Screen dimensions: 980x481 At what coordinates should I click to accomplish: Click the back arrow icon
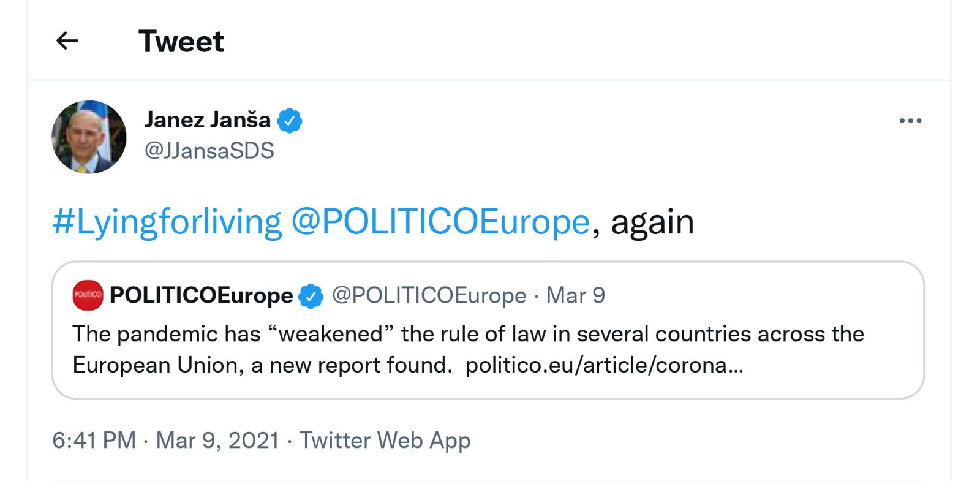click(x=67, y=41)
